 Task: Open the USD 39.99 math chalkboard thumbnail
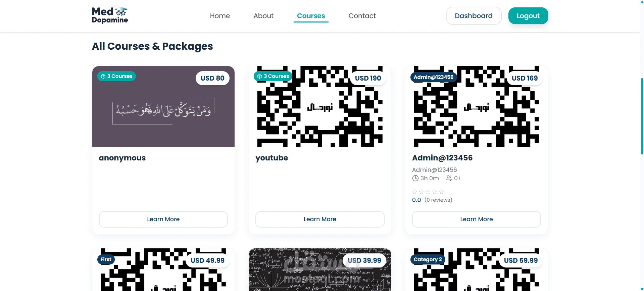coord(320,270)
